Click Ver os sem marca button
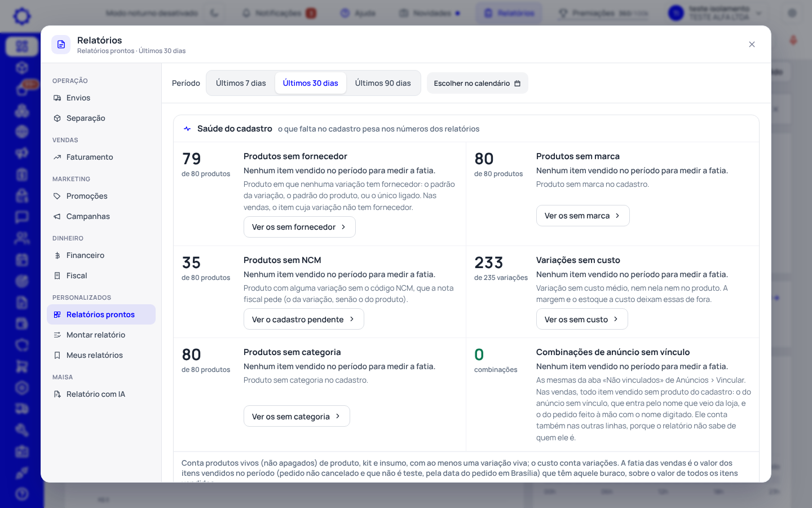The height and width of the screenshot is (508, 812). point(582,216)
